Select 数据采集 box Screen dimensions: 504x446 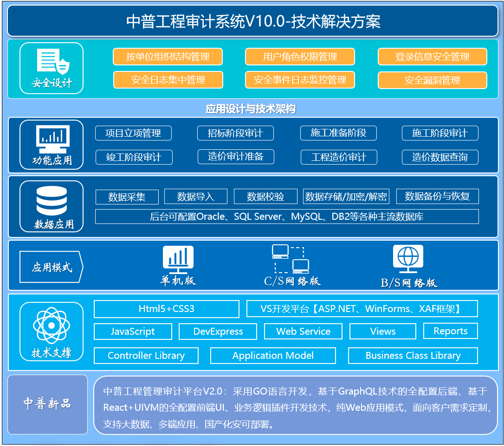[x=127, y=197]
